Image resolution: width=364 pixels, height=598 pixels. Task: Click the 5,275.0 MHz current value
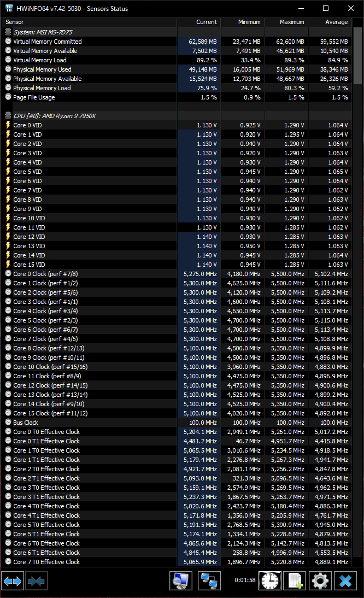200,274
